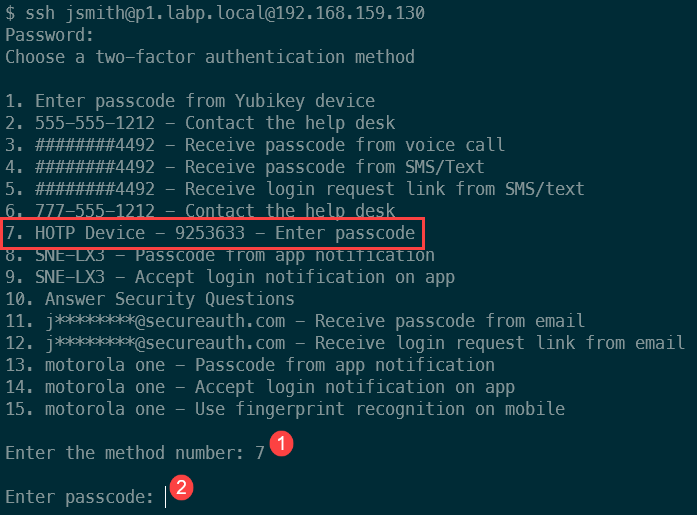This screenshot has width=697, height=515.
Task: Click the Enter passcode input cursor
Action: tap(166, 496)
